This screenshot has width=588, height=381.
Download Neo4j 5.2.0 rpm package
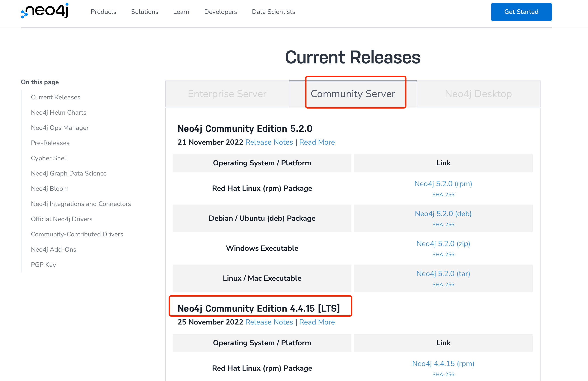pyautogui.click(x=443, y=184)
